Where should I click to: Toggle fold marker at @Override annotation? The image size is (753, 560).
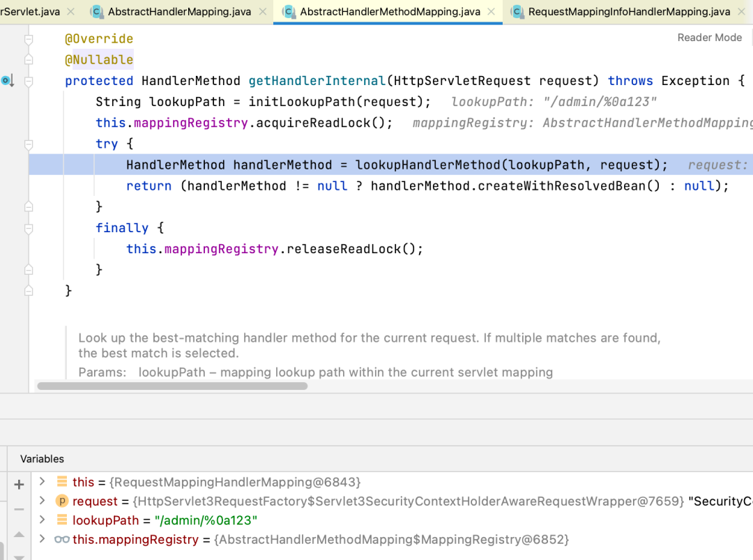(x=29, y=40)
